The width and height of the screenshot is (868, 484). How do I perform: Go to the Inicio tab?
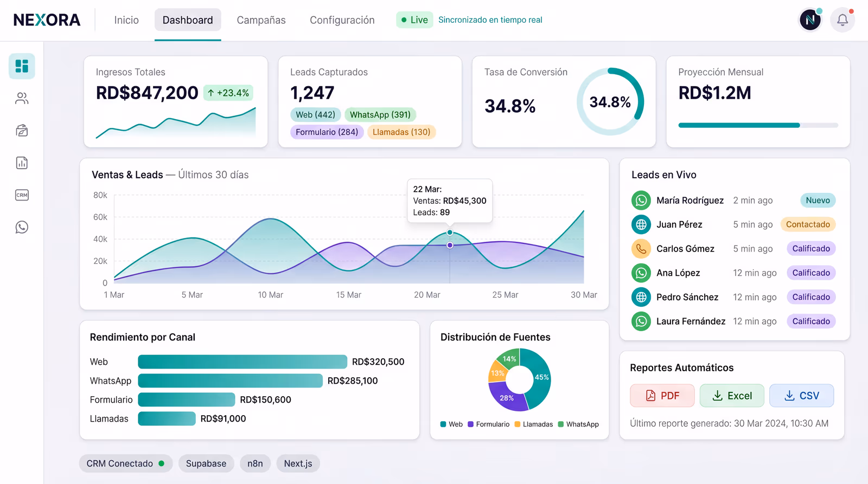pyautogui.click(x=126, y=20)
